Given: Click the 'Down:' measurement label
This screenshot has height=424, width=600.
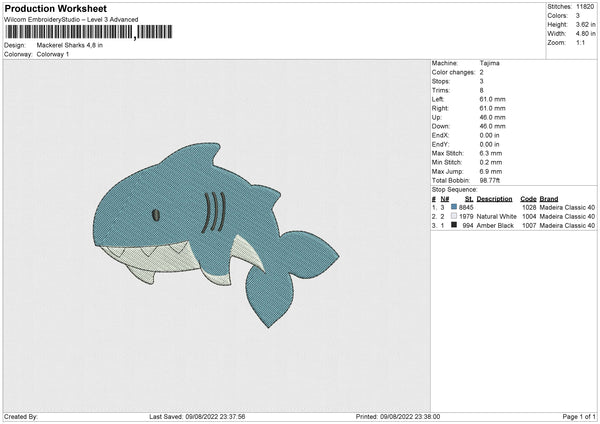Looking at the screenshot, I should click(441, 126).
